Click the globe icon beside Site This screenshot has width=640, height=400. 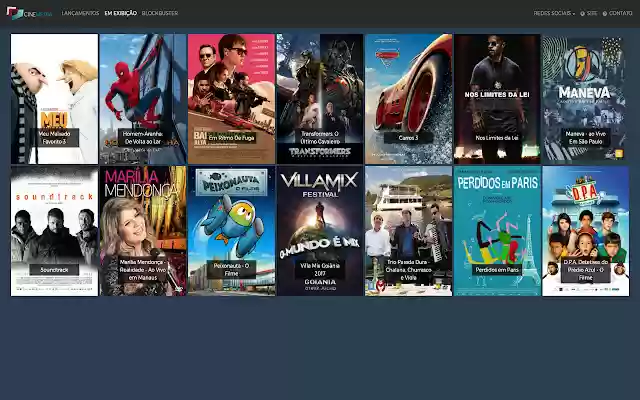point(582,13)
